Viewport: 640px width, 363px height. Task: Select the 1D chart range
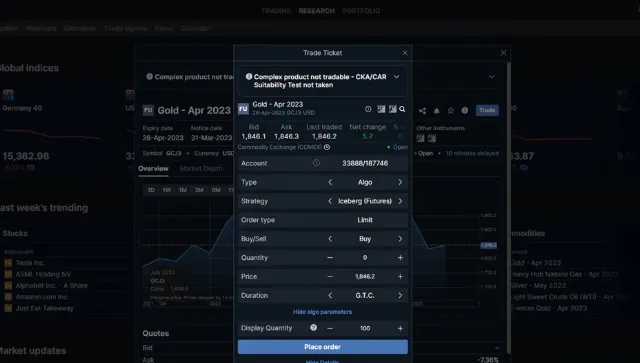[151, 190]
